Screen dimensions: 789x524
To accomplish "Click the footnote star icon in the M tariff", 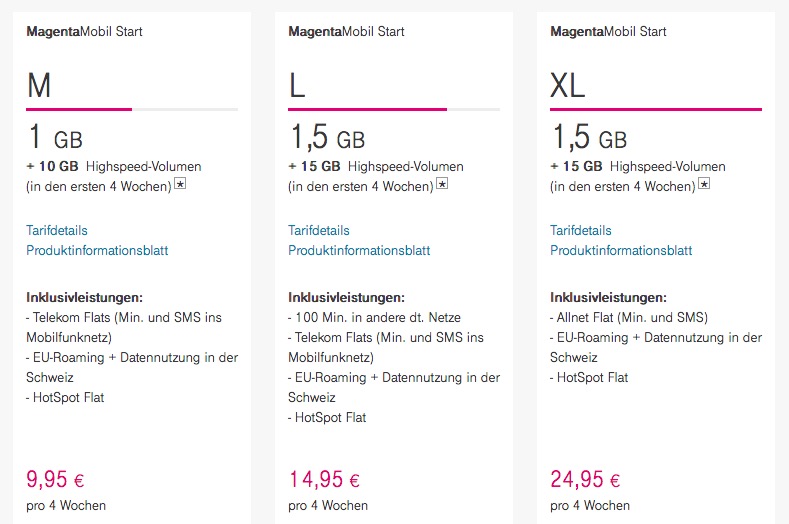I will click(180, 184).
